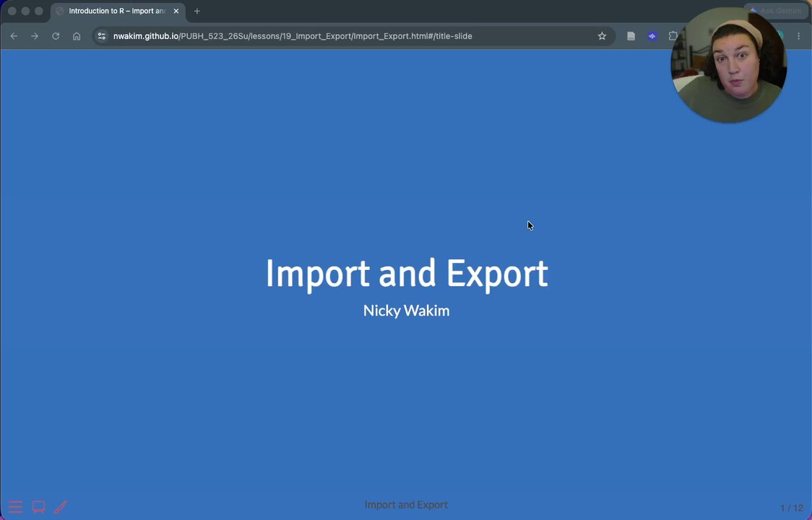This screenshot has height=520, width=812.
Task: Reload the Import_Export page
Action: [x=56, y=36]
